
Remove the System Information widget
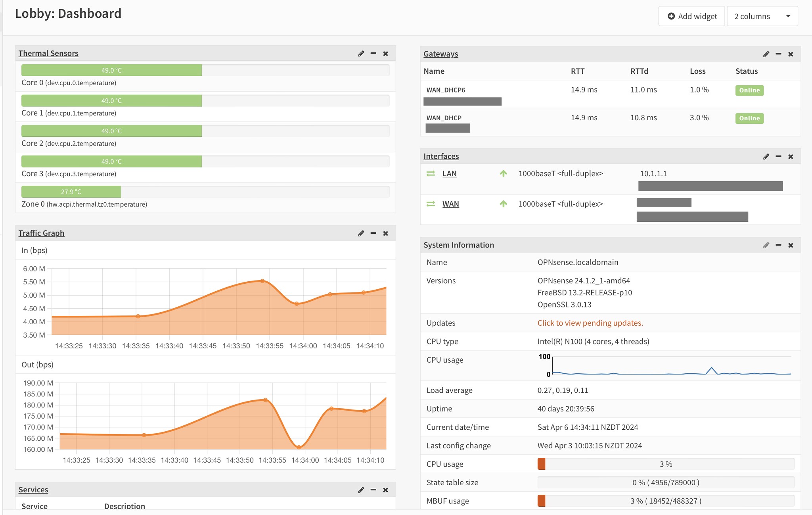(x=791, y=245)
